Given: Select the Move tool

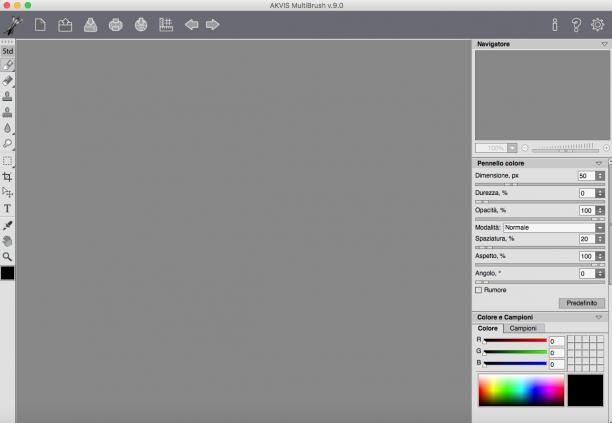Looking at the screenshot, I should click(7, 192).
